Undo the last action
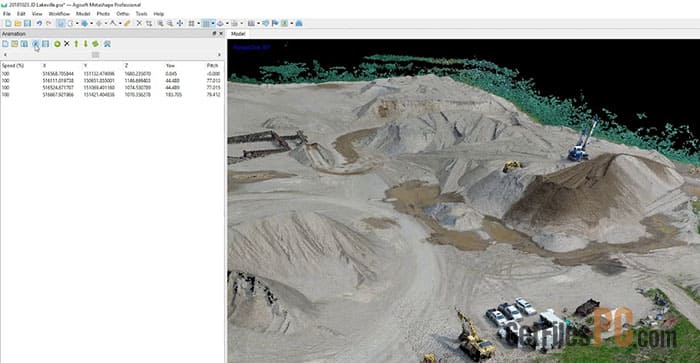This screenshot has width=700, height=363. point(39,23)
